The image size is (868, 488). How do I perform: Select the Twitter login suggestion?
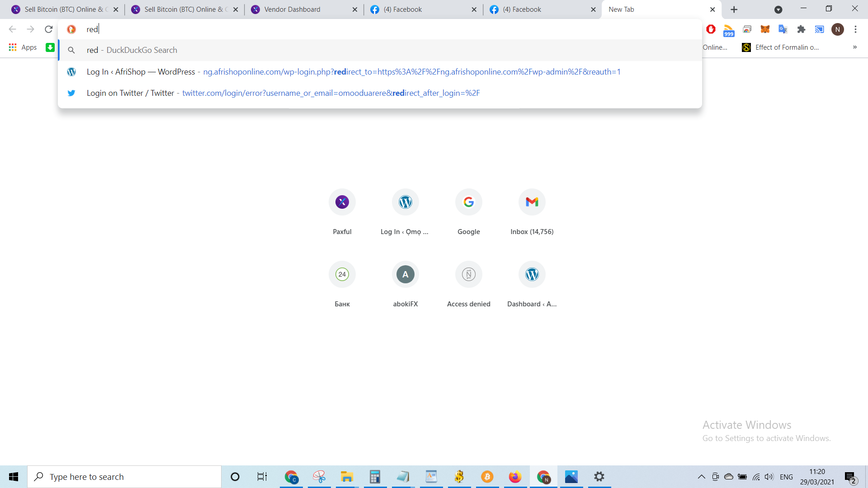point(380,93)
